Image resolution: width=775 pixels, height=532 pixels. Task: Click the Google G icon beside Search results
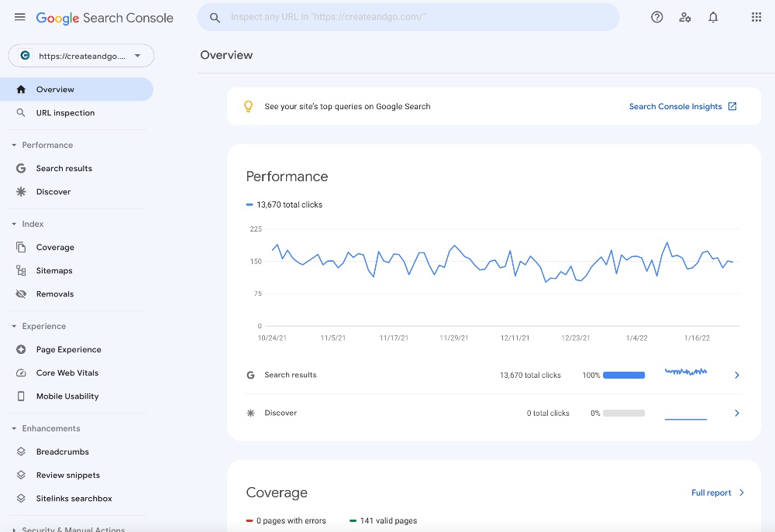click(250, 375)
